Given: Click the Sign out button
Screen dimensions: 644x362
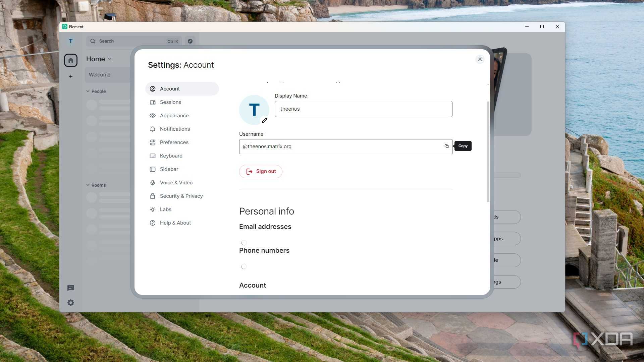Looking at the screenshot, I should 261,171.
